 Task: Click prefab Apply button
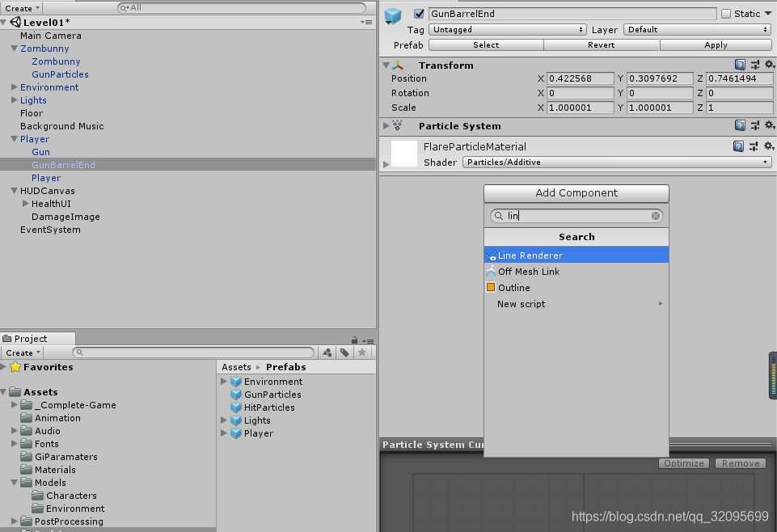[x=716, y=45]
